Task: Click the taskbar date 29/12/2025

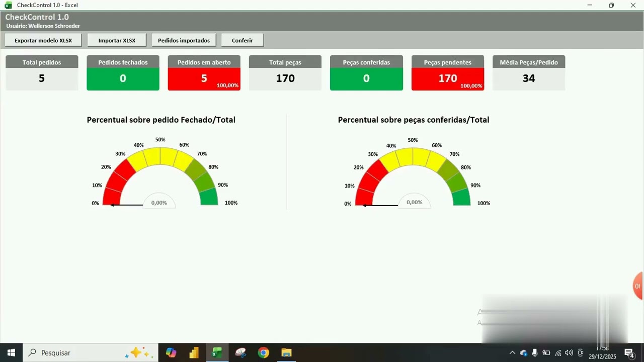Action: click(602, 356)
